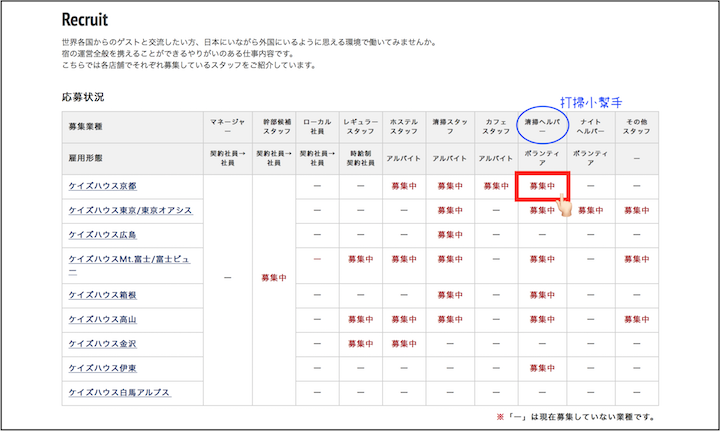Select the ケイズハウス箱根 link
720x431 pixels.
(102, 295)
